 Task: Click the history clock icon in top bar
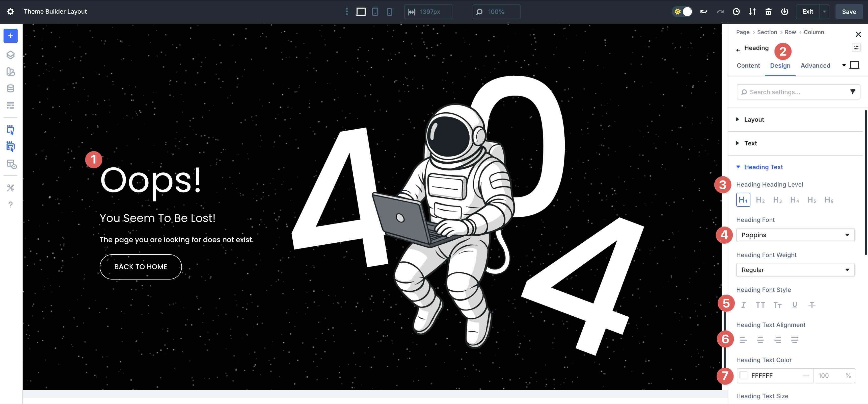pyautogui.click(x=736, y=12)
